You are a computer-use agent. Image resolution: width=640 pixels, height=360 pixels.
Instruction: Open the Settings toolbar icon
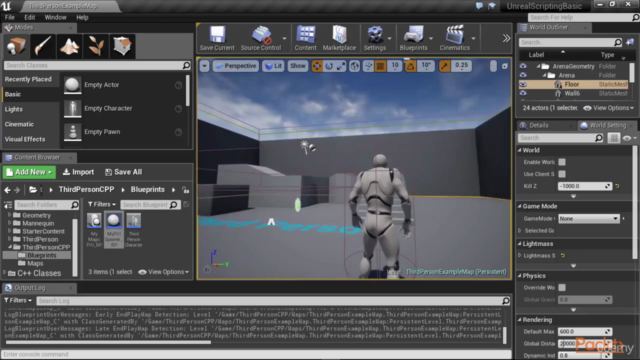pos(374,38)
